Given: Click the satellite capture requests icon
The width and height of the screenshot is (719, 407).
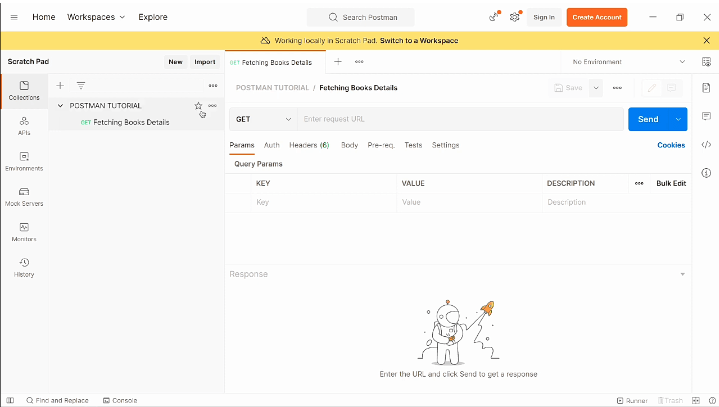Looking at the screenshot, I should [x=494, y=17].
